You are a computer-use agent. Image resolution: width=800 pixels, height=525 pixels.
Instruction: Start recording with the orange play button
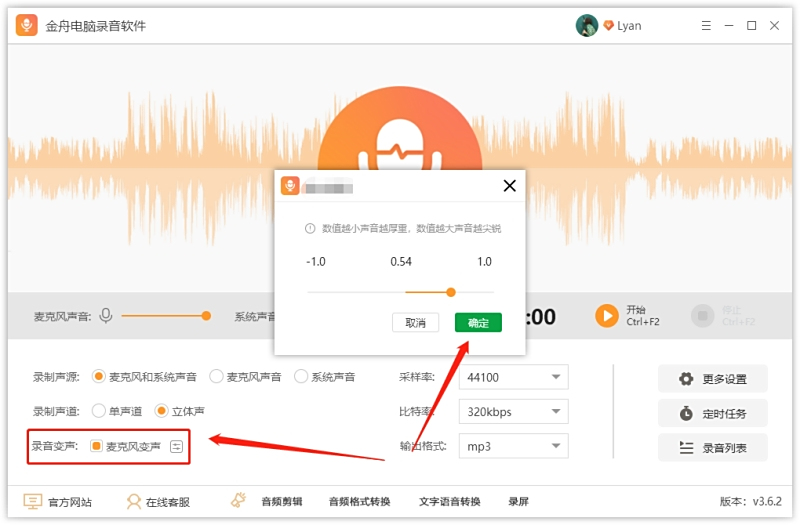[x=607, y=316]
